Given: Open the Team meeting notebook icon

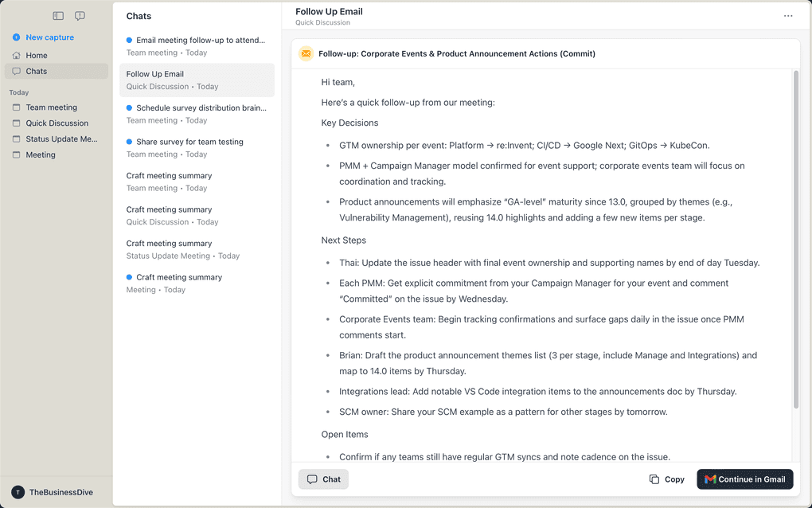Looking at the screenshot, I should [17, 107].
